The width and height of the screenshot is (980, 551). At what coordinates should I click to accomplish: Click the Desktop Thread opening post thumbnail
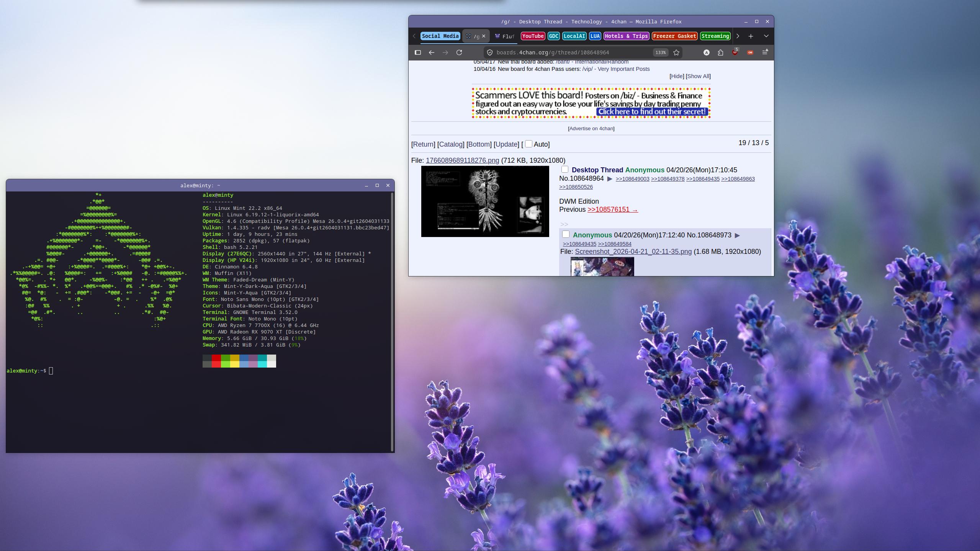(485, 201)
